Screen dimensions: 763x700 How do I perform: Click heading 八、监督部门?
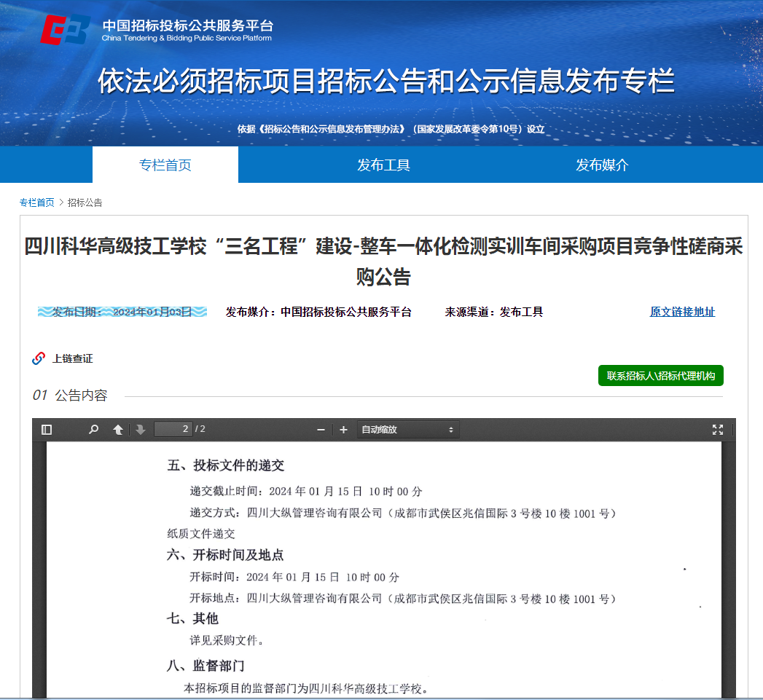[x=206, y=666]
